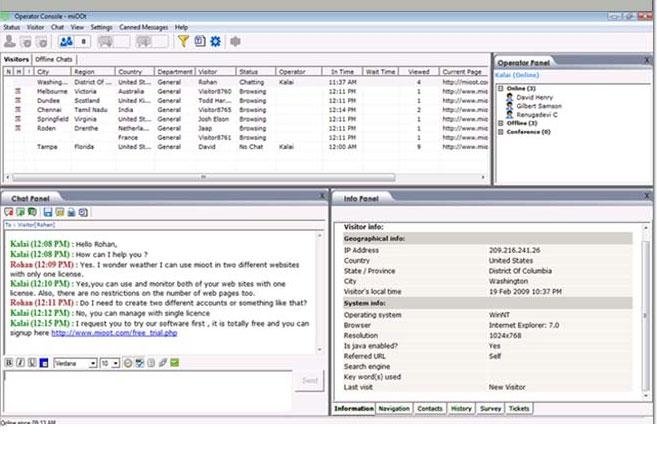Open the Verdana font dropdown
The image size is (657, 473).
74,362
